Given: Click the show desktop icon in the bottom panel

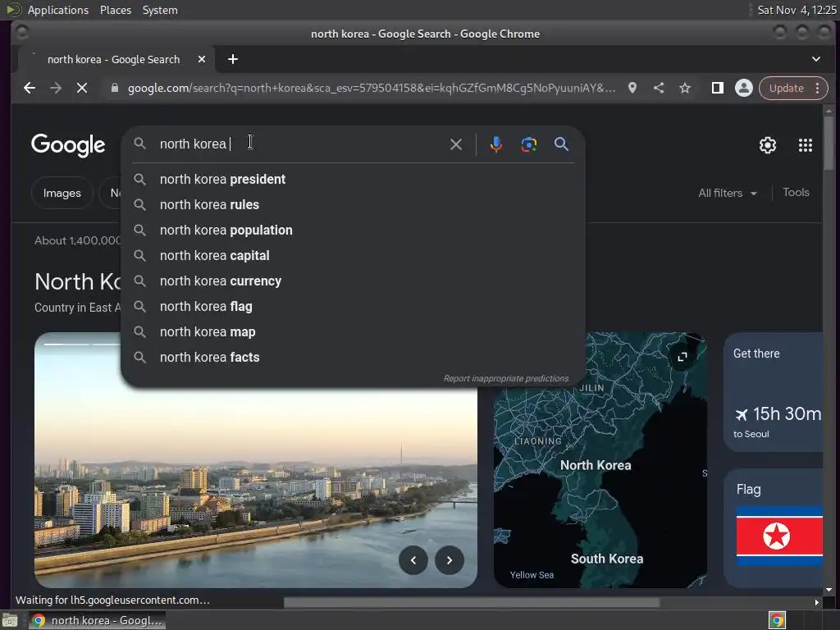Looking at the screenshot, I should [10, 620].
